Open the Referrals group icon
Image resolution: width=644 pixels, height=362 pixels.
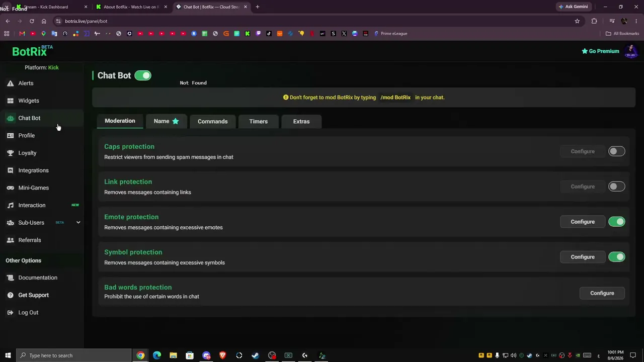click(x=10, y=240)
